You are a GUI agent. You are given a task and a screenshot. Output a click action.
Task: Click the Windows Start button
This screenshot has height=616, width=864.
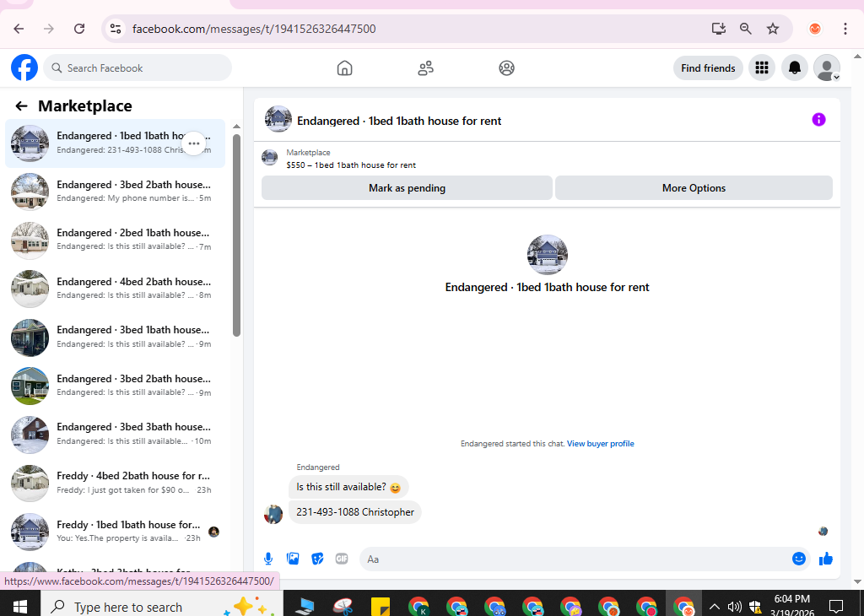20,607
